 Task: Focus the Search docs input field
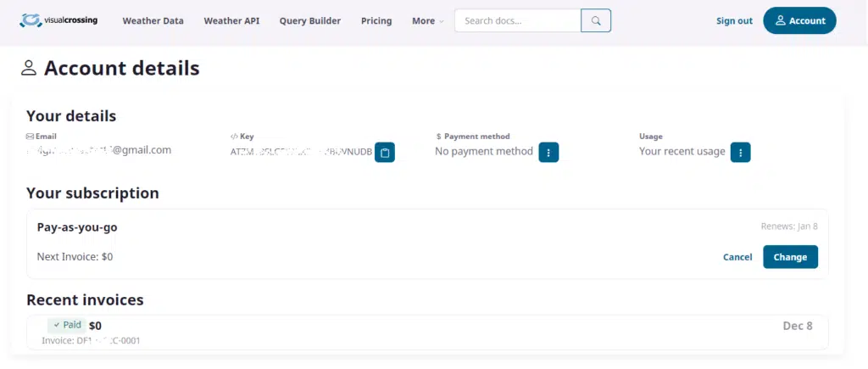[517, 21]
